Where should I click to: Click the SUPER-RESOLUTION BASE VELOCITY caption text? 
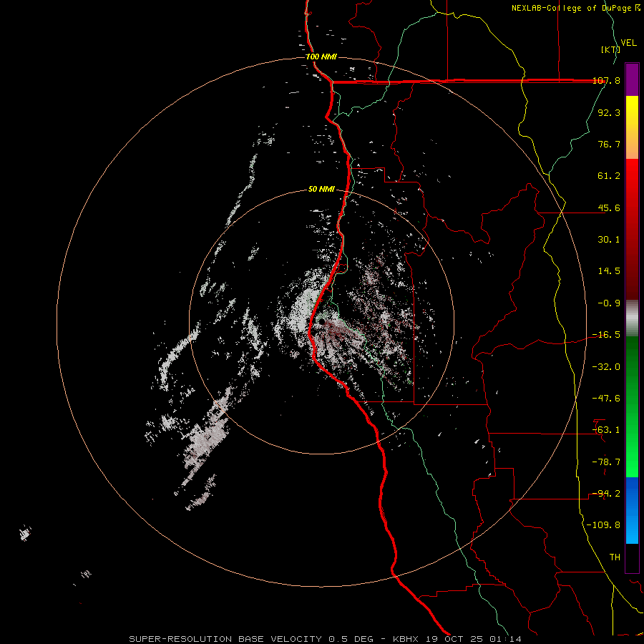pos(225,639)
